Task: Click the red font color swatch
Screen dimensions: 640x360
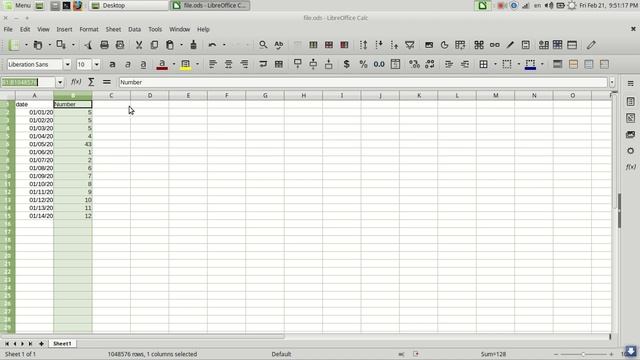Action: pyautogui.click(x=162, y=64)
